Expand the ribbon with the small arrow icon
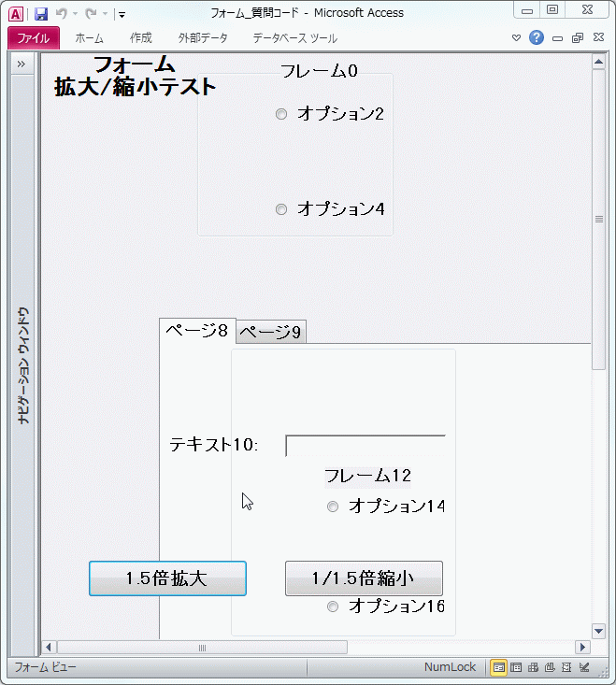Screen dimensions: 616x685 tap(516, 38)
